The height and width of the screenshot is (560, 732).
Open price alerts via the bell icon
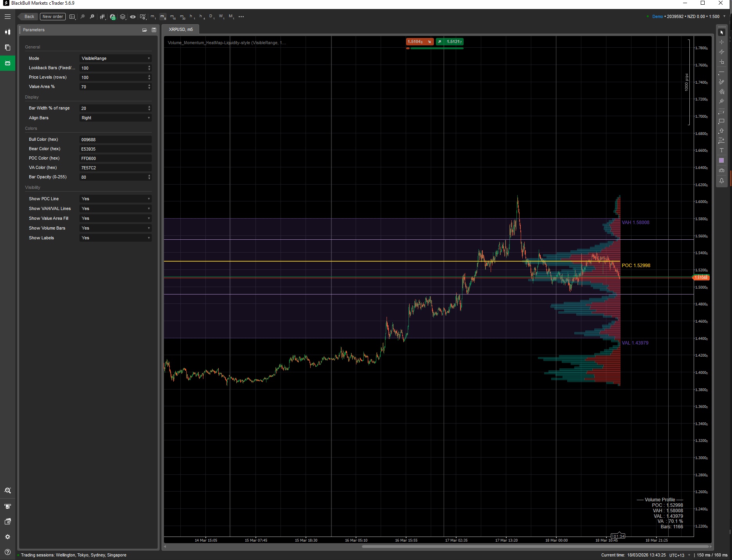(722, 181)
